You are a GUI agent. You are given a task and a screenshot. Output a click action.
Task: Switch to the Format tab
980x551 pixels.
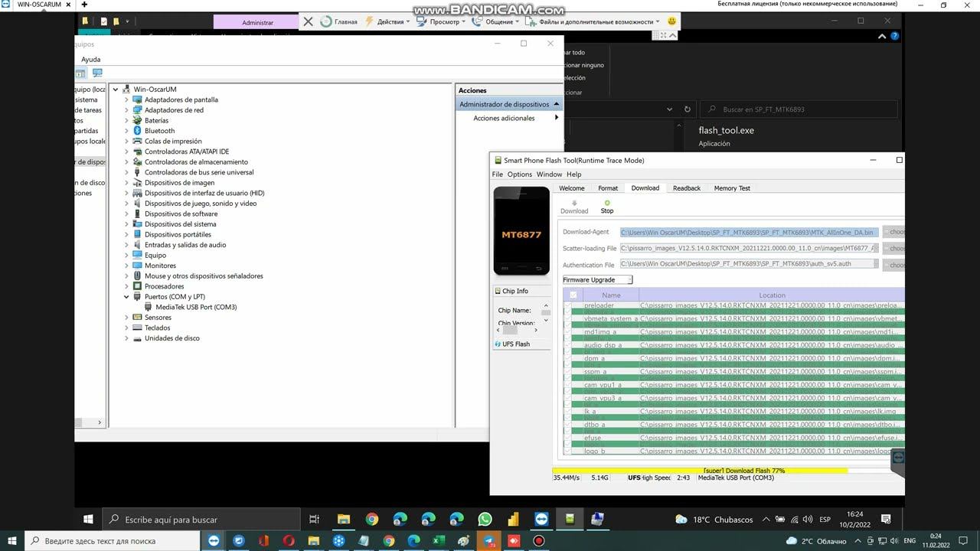[608, 188]
